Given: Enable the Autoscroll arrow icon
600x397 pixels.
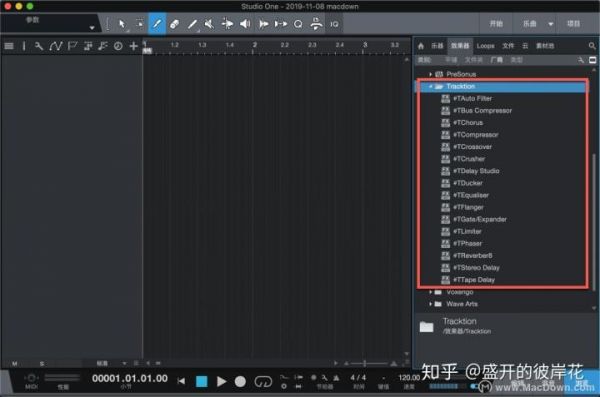Looking at the screenshot, I should pos(264,24).
